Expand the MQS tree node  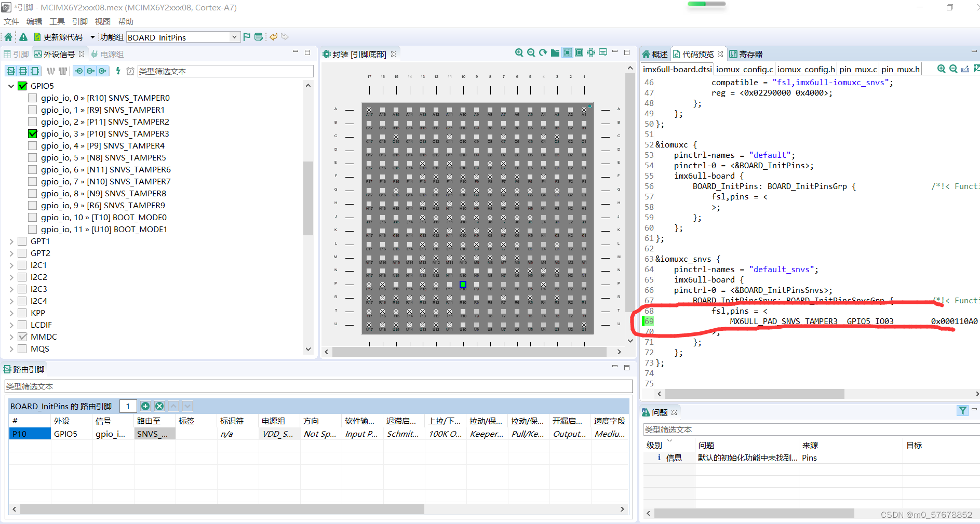(11, 348)
